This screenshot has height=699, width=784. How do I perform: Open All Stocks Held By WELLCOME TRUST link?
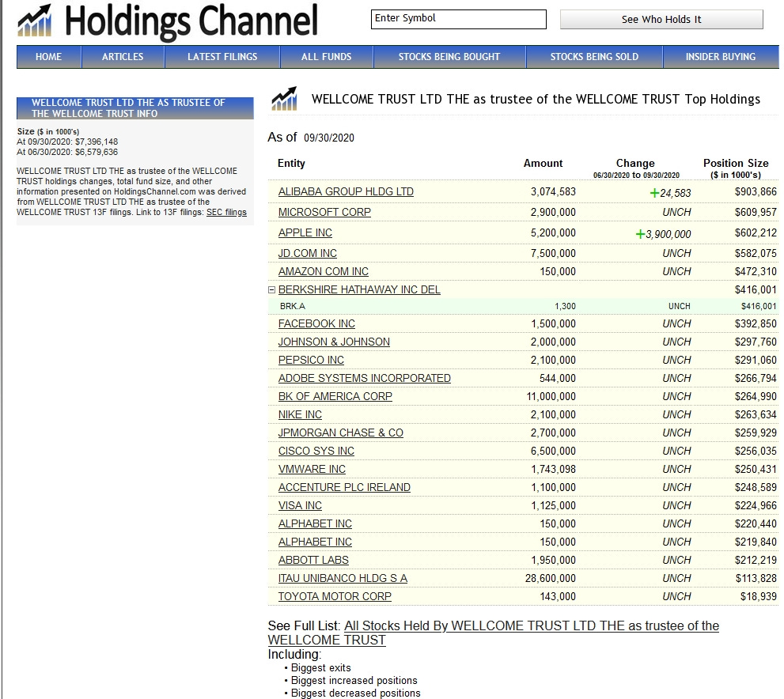[x=494, y=633]
